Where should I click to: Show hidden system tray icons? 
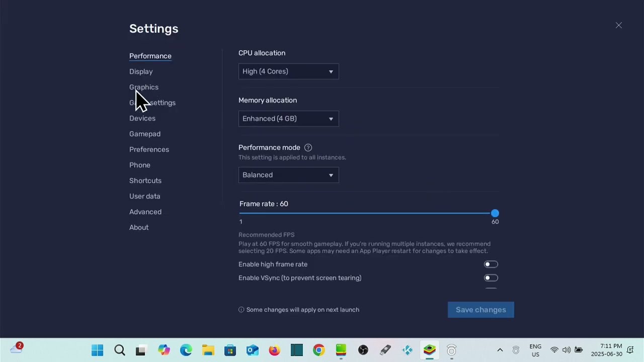click(500, 350)
